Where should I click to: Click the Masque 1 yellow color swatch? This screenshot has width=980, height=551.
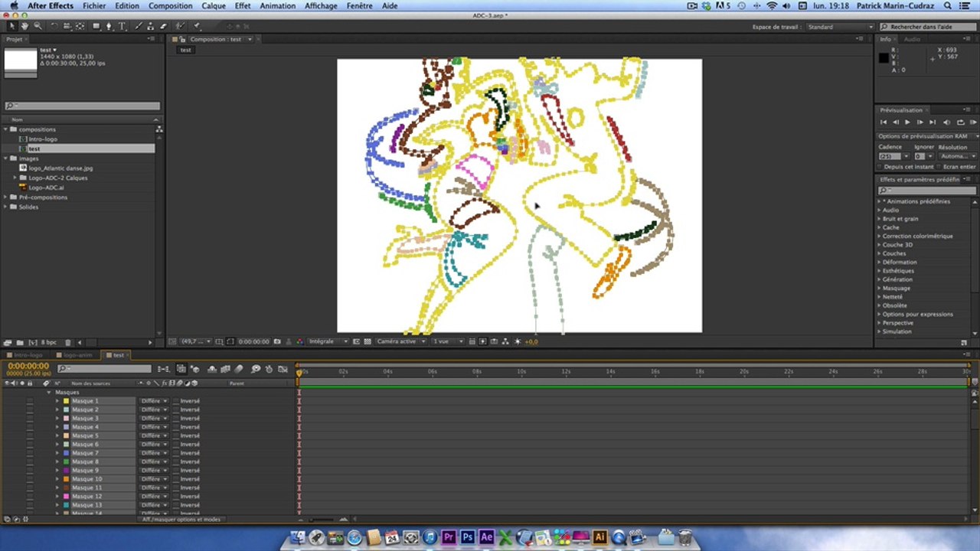66,401
